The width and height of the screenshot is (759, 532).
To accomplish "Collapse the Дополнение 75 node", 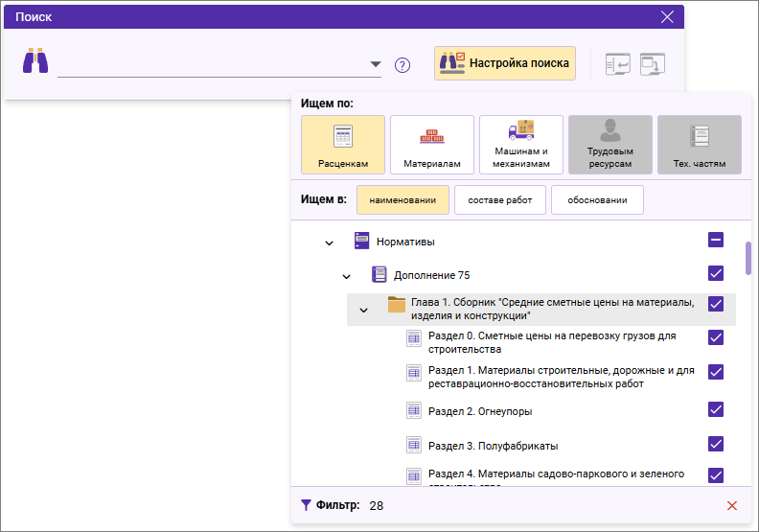I will 347,276.
